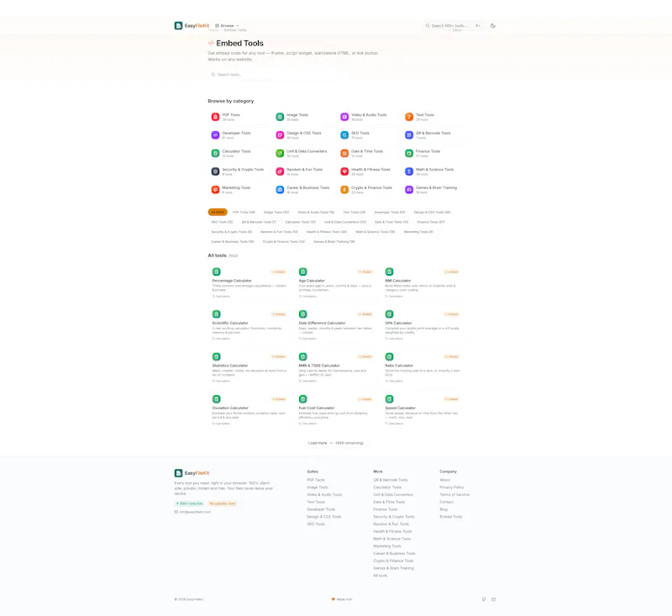Click the 'Calculator Tools' title in category grid
Viewport: 672px width, 616px height.
tap(236, 151)
